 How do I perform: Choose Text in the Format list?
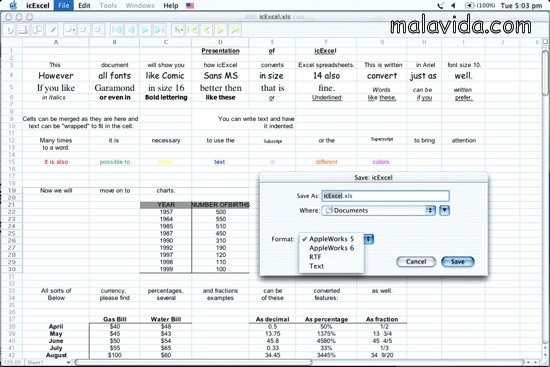click(x=331, y=266)
